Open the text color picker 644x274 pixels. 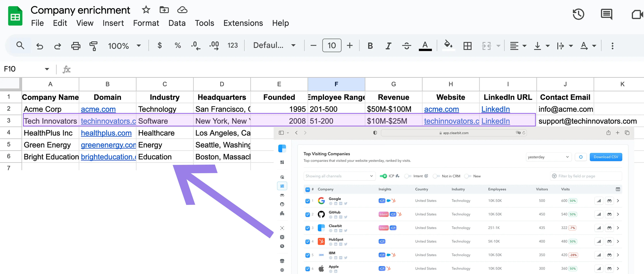[425, 46]
